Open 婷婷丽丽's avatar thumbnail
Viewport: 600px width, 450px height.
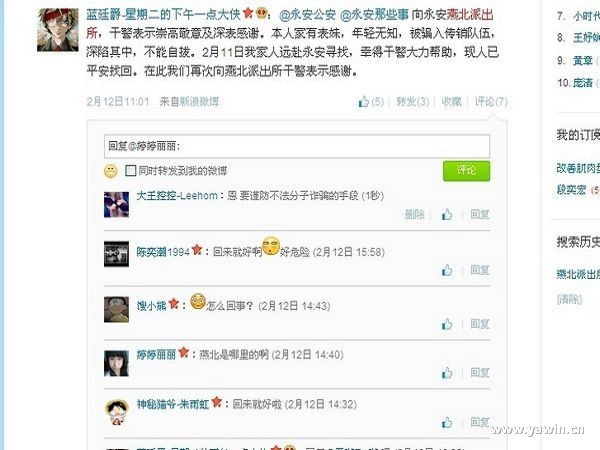click(116, 364)
